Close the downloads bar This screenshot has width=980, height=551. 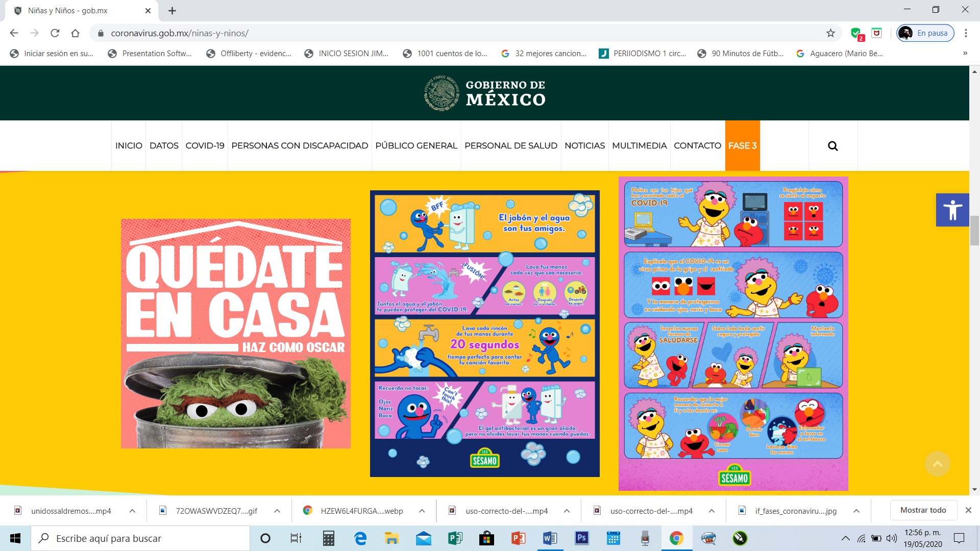pos(968,510)
